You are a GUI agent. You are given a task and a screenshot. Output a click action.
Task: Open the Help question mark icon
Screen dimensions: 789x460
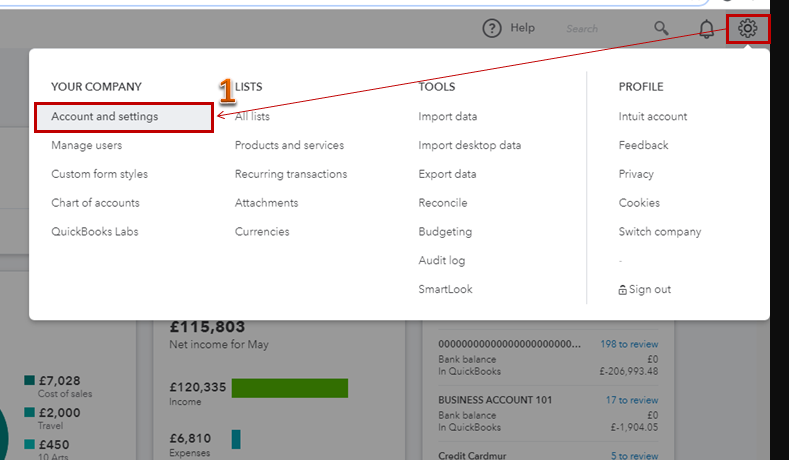[x=492, y=28]
